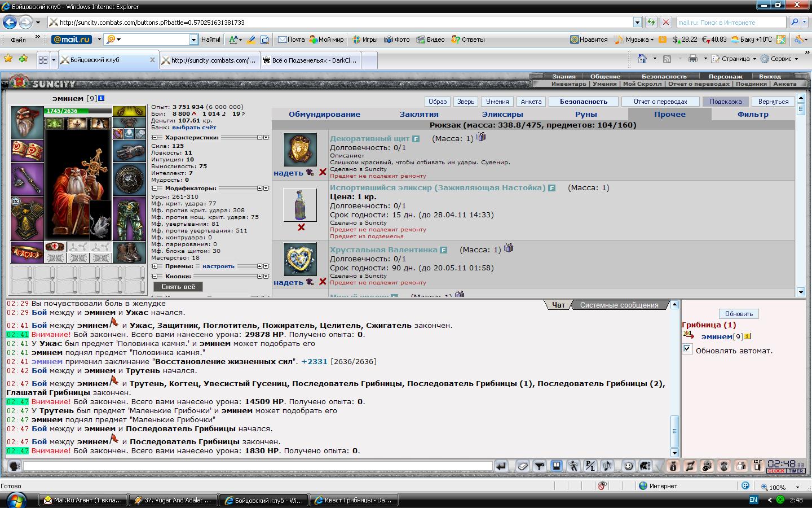Click the yellow earrings equipment slot
This screenshot has height=508, width=812.
[x=129, y=111]
